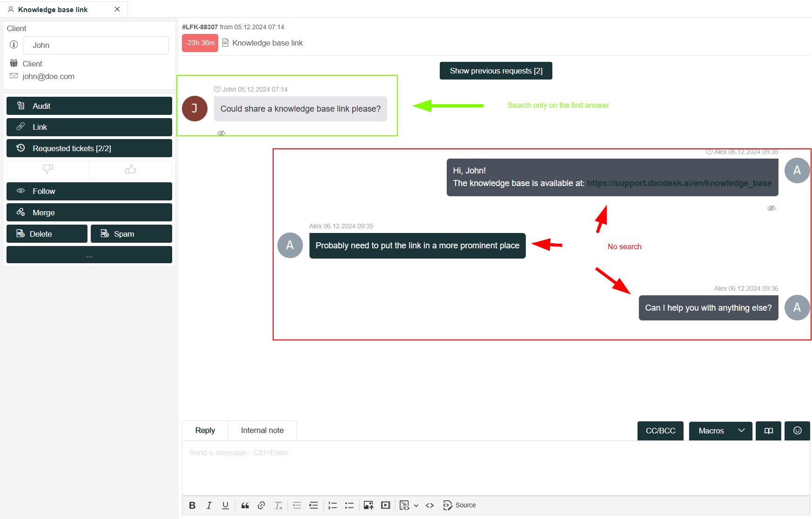
Task: Show previous requests [2]
Action: coord(496,71)
